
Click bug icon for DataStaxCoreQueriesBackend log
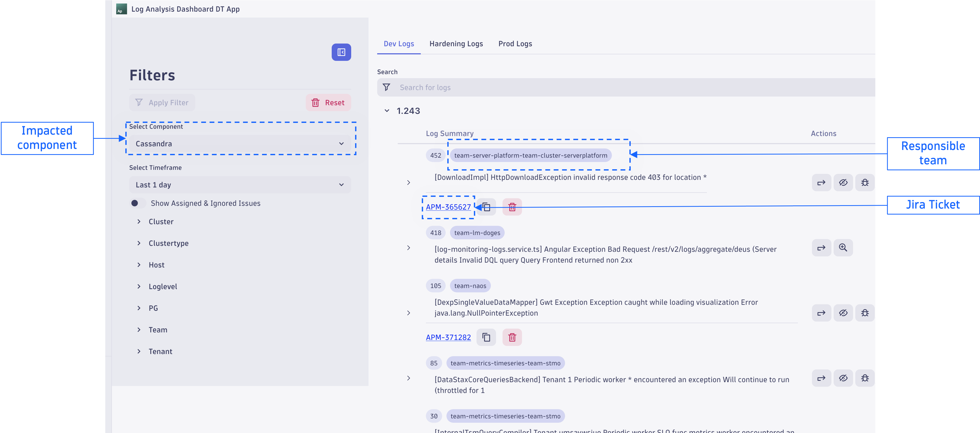(865, 378)
